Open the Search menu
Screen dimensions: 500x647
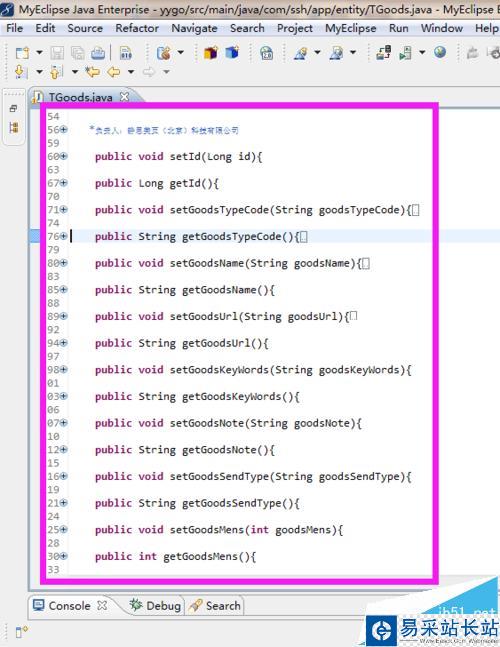tap(247, 28)
